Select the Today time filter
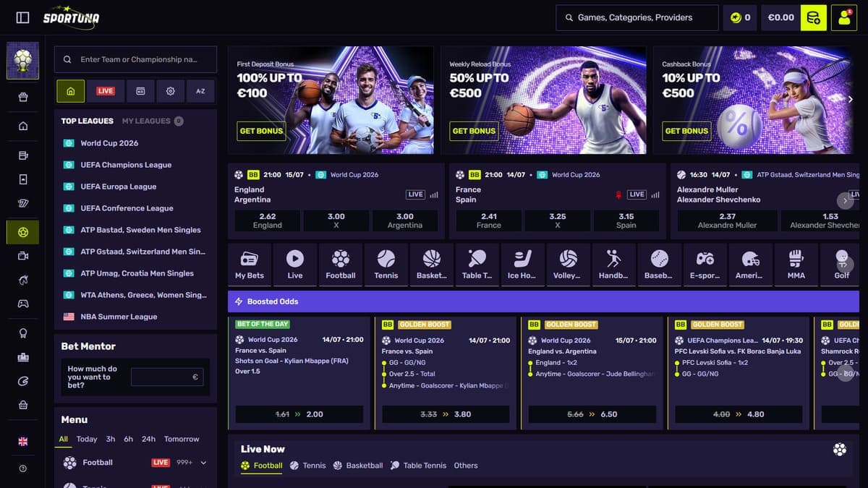 (x=87, y=439)
